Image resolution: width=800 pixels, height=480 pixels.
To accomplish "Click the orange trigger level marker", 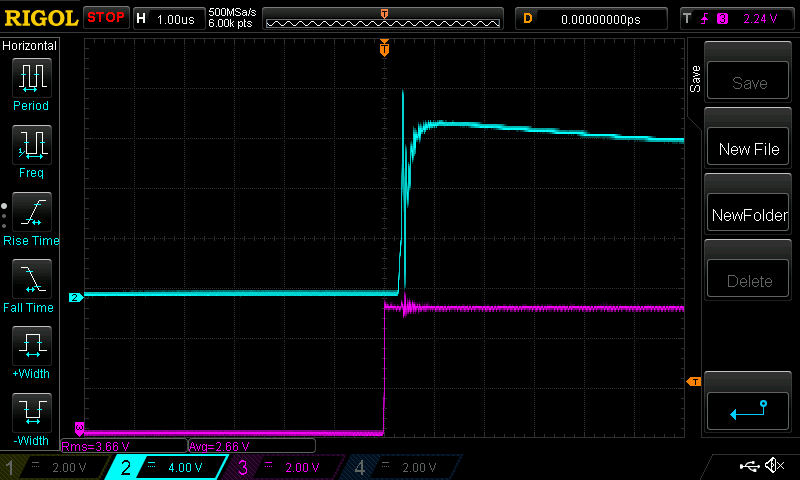I will (692, 381).
